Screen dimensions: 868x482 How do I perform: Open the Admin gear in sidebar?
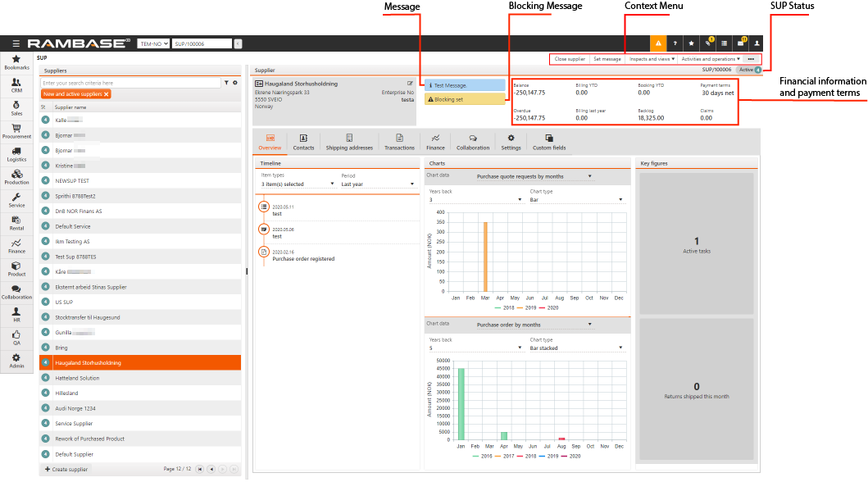[x=16, y=359]
